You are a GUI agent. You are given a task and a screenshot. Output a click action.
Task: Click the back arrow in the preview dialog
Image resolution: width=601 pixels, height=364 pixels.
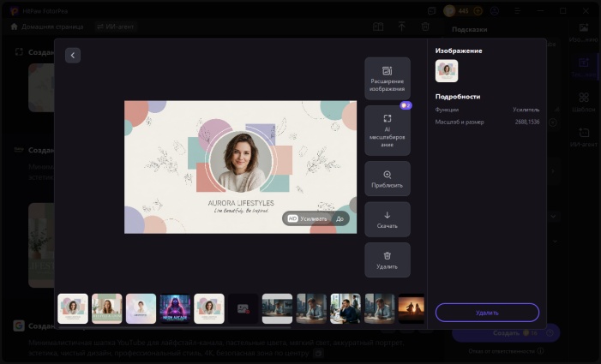(x=73, y=55)
